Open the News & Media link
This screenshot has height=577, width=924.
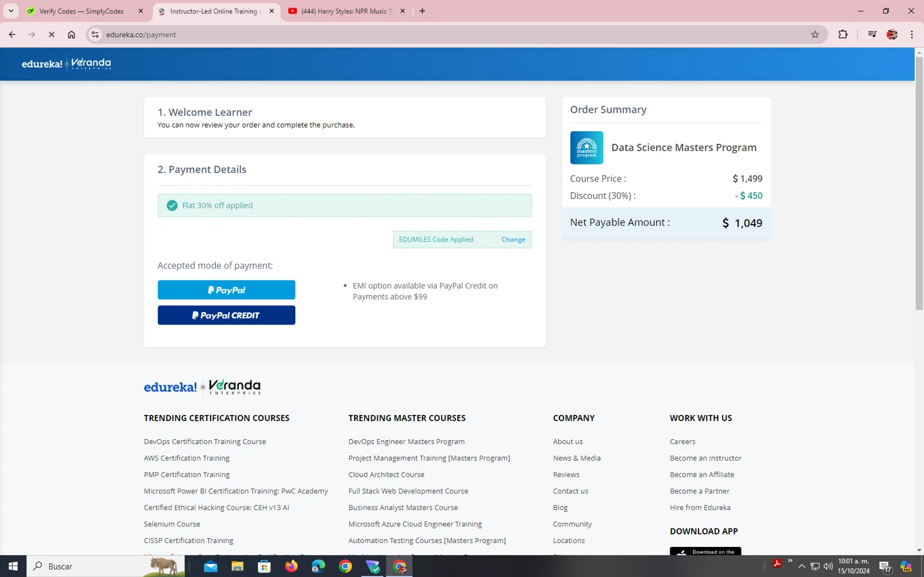[x=577, y=458]
